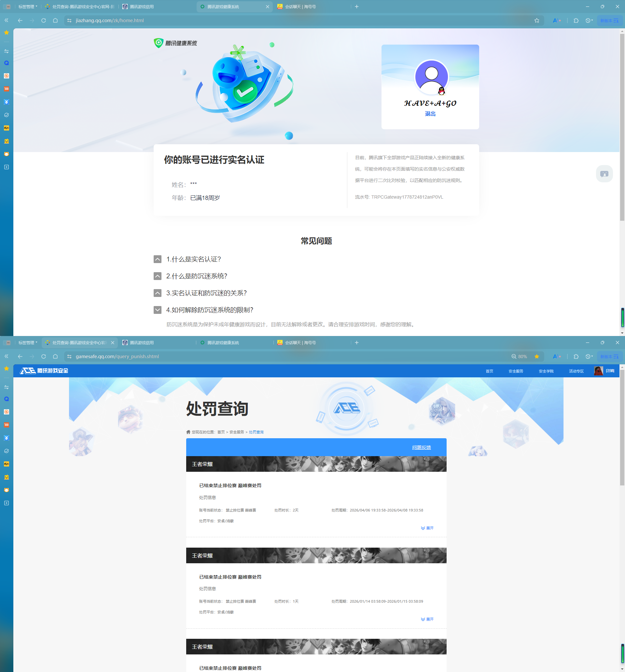
Task: Open the AI+ assistant in the gamesafe.qq.com window
Action: [x=557, y=357]
